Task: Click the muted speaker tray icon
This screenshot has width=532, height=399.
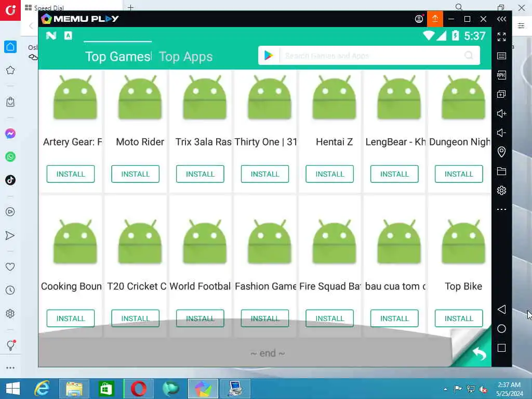Action: click(483, 389)
